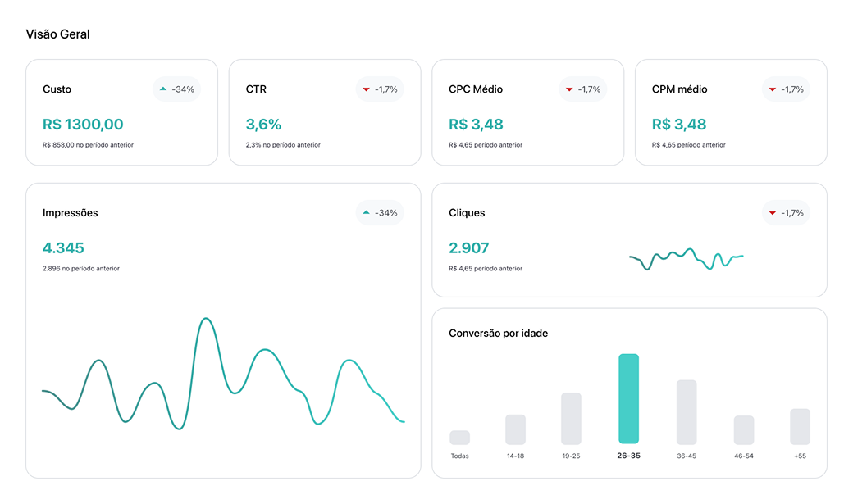The width and height of the screenshot is (853, 504).
Task: Select the highlighted 26-35 age bar
Action: (x=628, y=399)
